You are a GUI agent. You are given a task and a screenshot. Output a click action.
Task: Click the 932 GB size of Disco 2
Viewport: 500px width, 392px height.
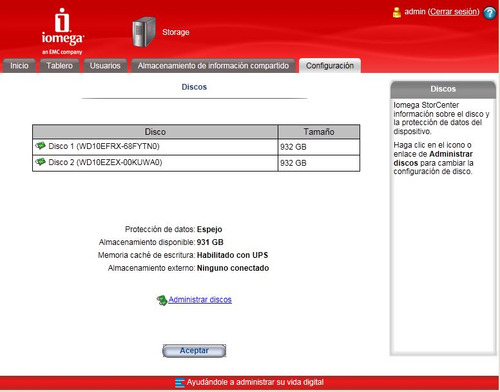coord(293,163)
